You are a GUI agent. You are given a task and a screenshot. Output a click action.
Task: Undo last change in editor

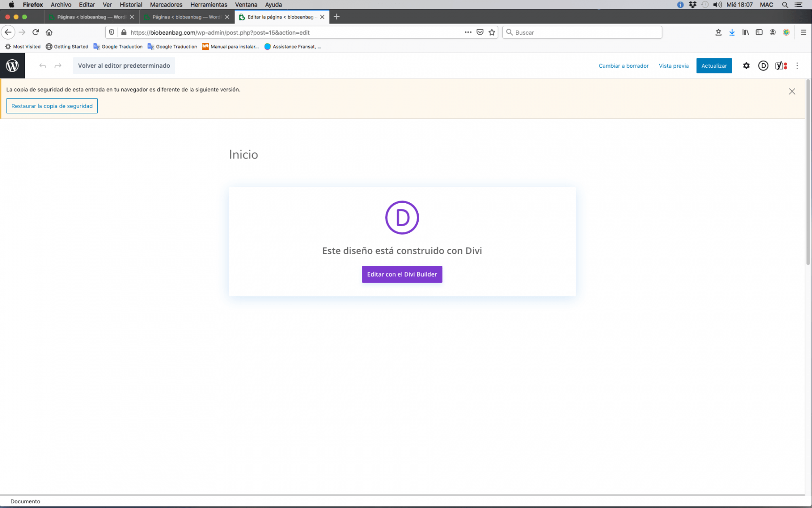43,66
